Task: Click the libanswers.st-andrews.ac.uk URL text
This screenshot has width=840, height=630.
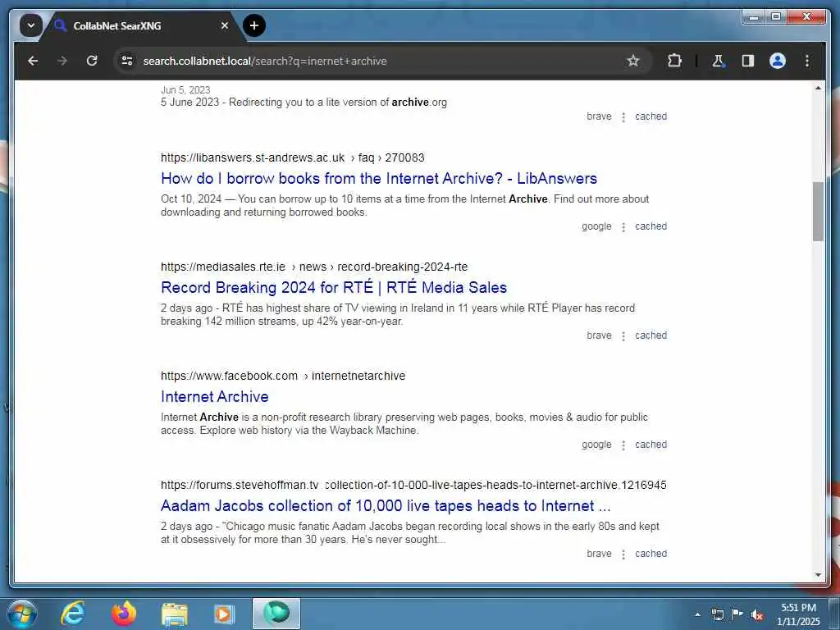Action: [x=293, y=157]
